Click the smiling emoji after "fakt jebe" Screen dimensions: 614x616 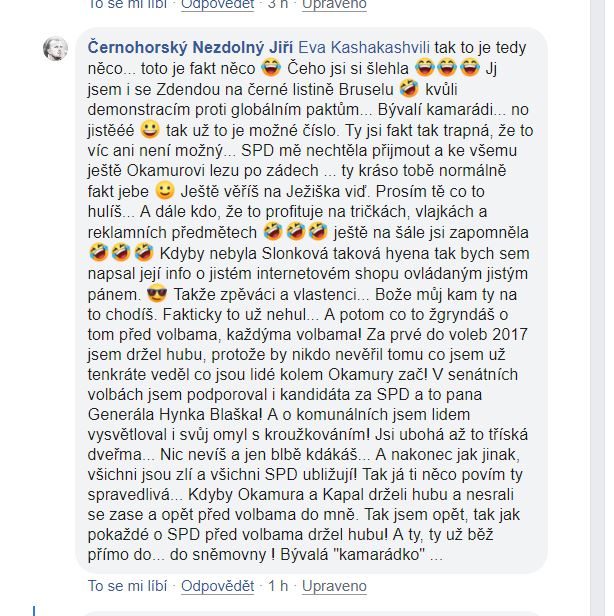point(165,191)
